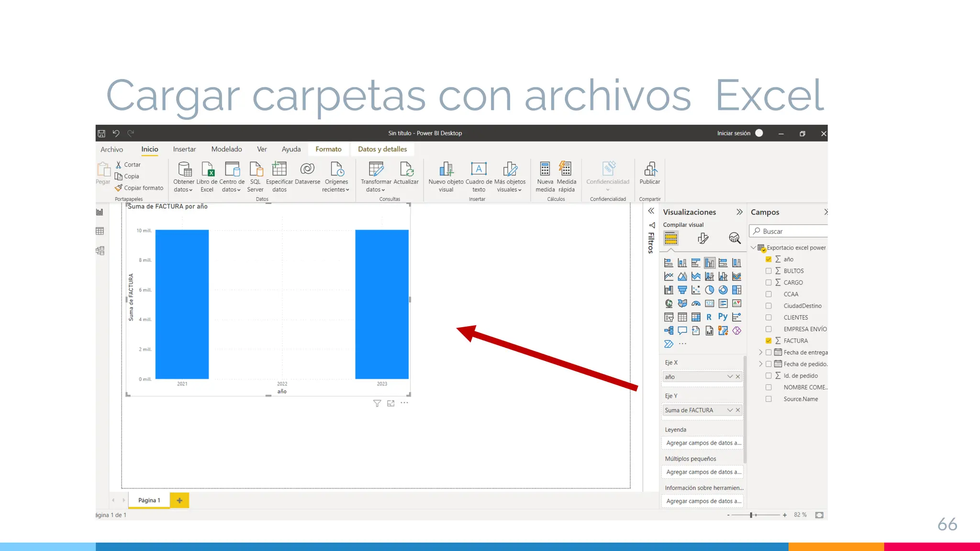Collapse the Exportacio excel power table
The image size is (980, 551).
pos(754,247)
